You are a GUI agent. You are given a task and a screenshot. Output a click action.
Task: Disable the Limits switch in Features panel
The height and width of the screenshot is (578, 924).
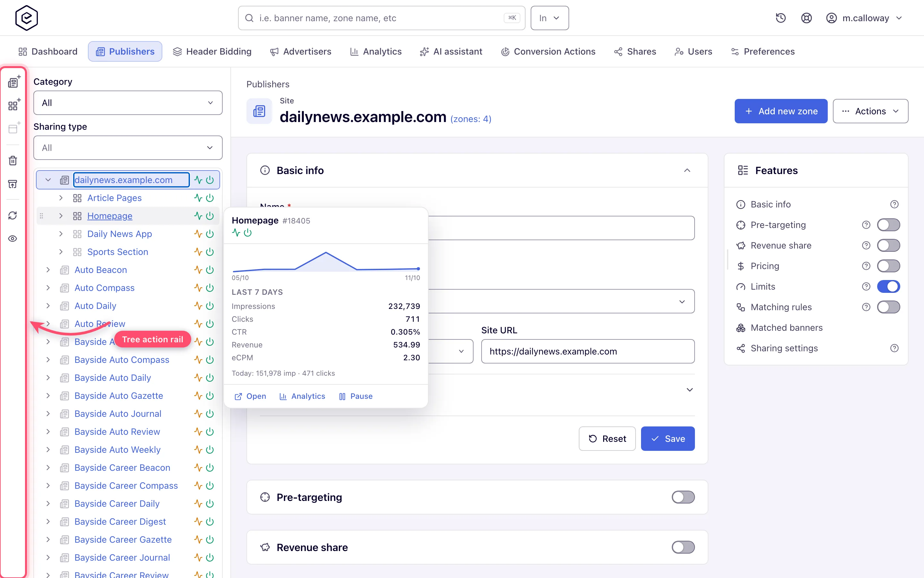click(888, 286)
